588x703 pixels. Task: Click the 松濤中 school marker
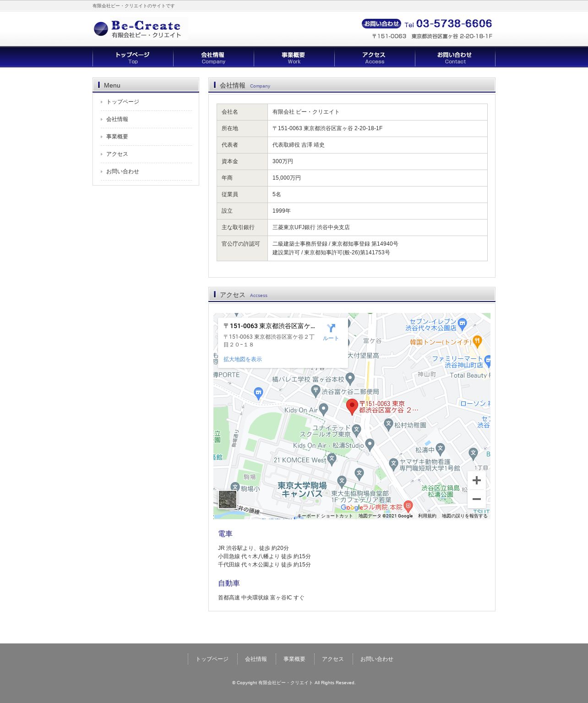[441, 449]
